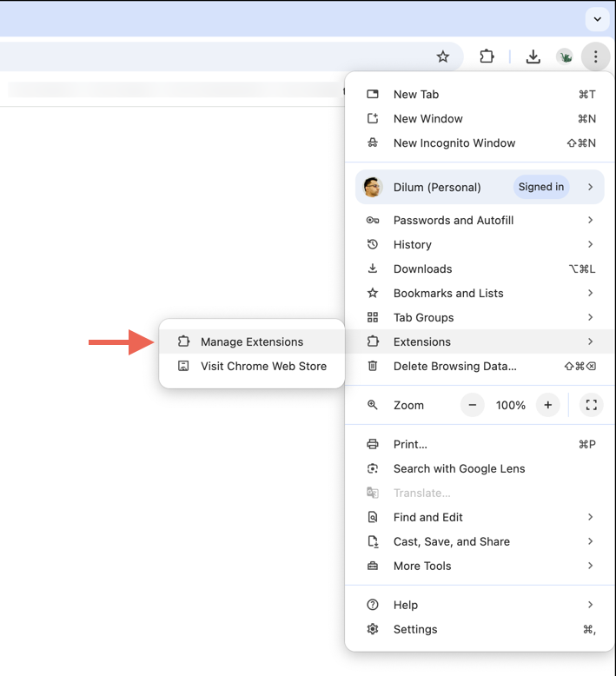Image resolution: width=616 pixels, height=676 pixels.
Task: Bookmark this page with the star icon
Action: (x=443, y=57)
